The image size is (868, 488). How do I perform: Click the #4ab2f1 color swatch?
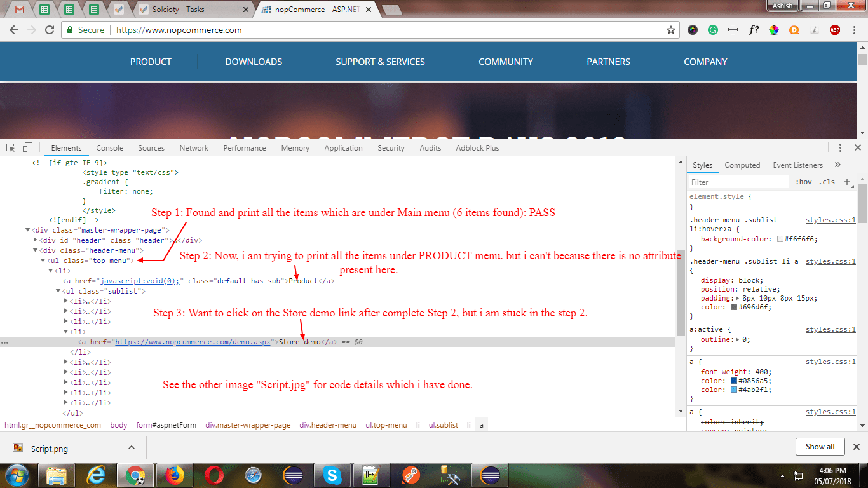coord(734,390)
